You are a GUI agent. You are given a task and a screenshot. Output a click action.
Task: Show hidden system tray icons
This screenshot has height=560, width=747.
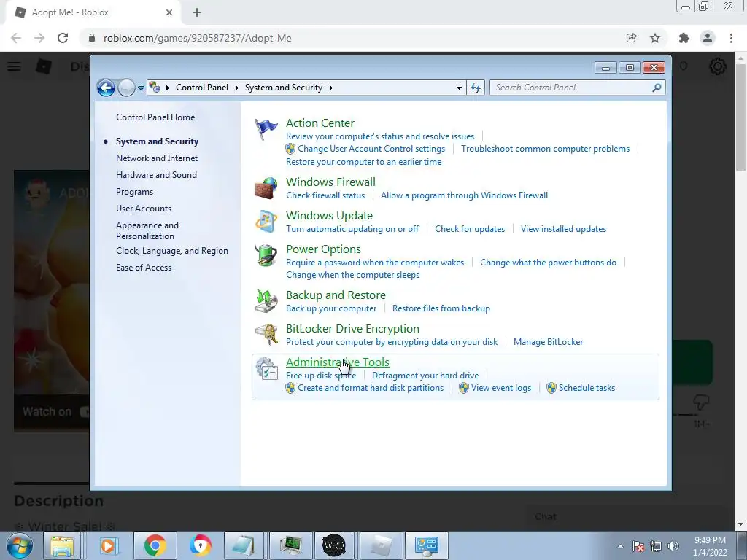pos(620,546)
